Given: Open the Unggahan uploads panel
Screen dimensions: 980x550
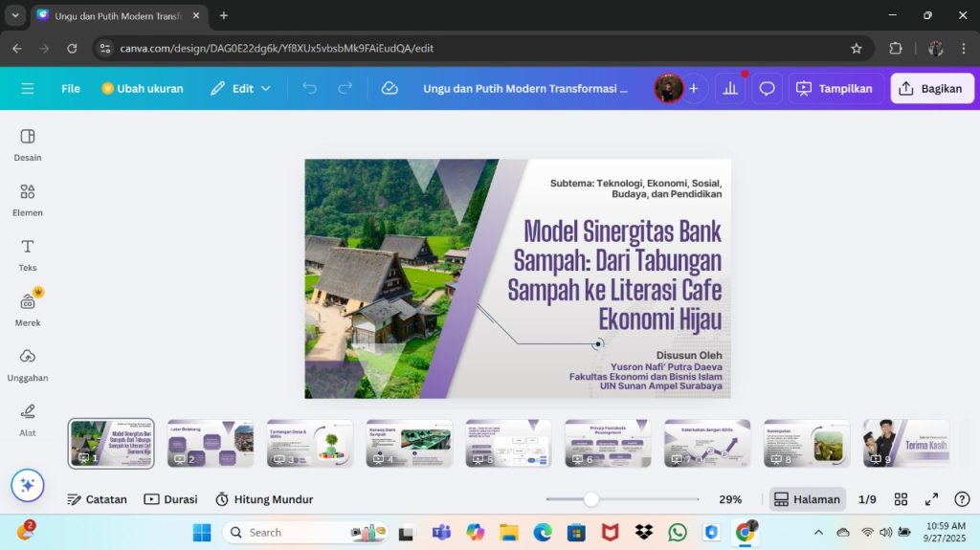Looking at the screenshot, I should (x=28, y=363).
